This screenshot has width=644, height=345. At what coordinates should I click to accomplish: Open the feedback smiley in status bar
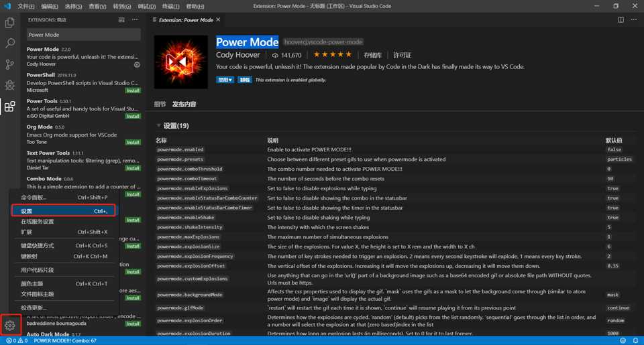click(x=623, y=340)
